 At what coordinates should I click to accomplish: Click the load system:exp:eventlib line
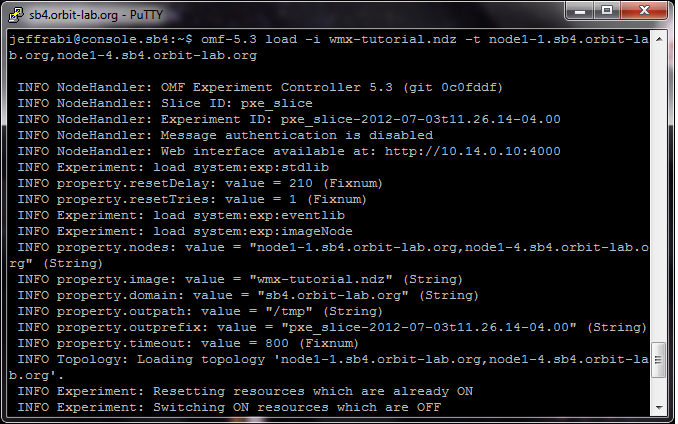181,215
